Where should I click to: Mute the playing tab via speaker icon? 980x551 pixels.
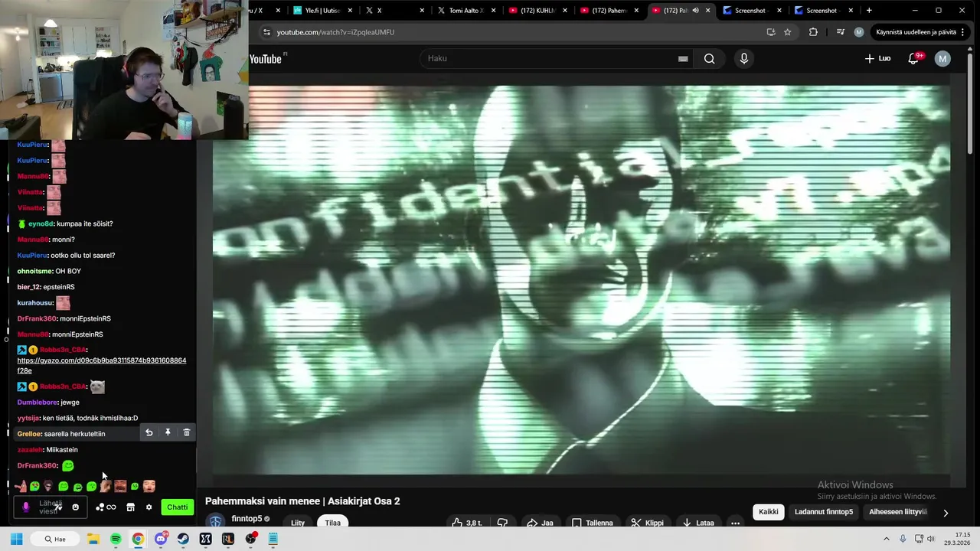[695, 11]
